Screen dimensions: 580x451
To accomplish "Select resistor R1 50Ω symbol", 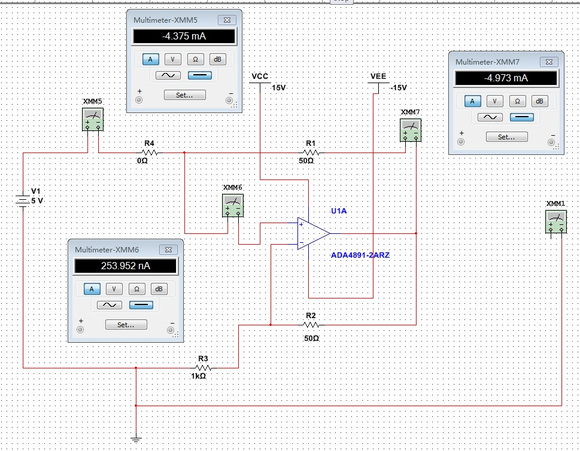I will (311, 152).
